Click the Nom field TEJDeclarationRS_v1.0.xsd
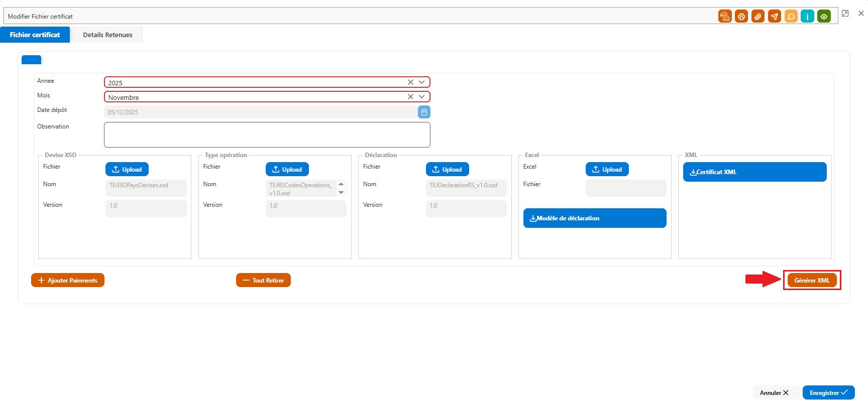 click(466, 188)
